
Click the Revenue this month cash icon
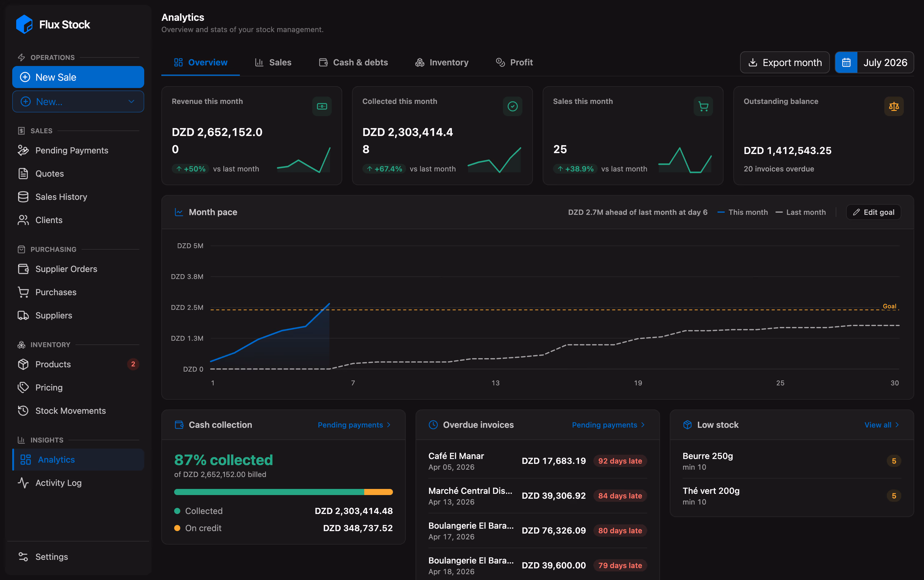click(x=322, y=106)
